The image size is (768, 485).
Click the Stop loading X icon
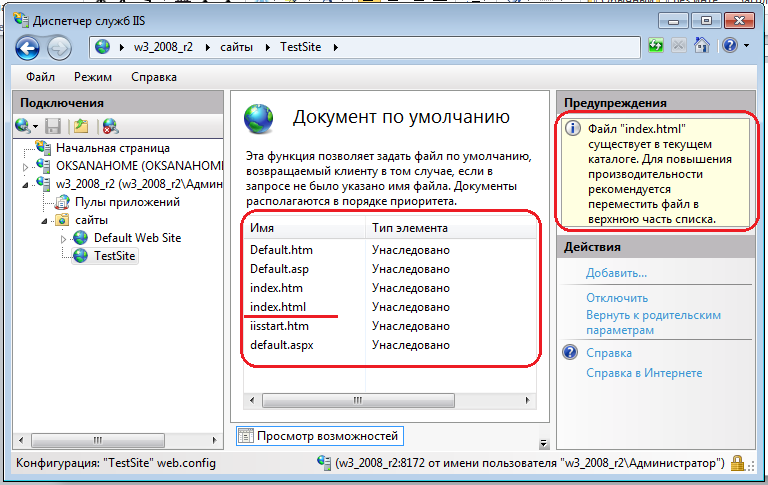678,46
